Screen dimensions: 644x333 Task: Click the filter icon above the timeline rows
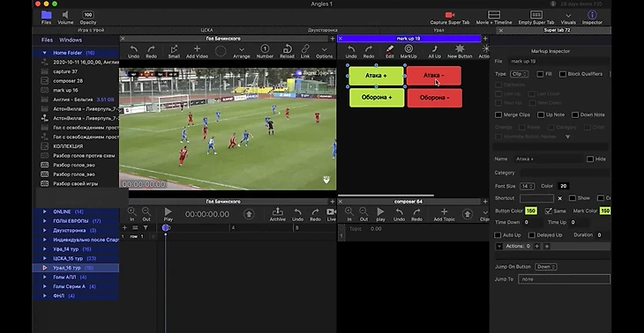(146, 227)
